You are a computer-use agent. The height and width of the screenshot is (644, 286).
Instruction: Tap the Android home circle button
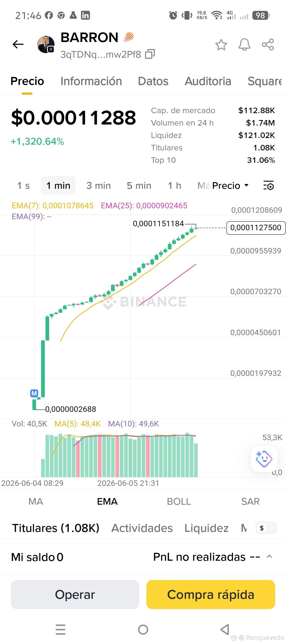click(143, 629)
